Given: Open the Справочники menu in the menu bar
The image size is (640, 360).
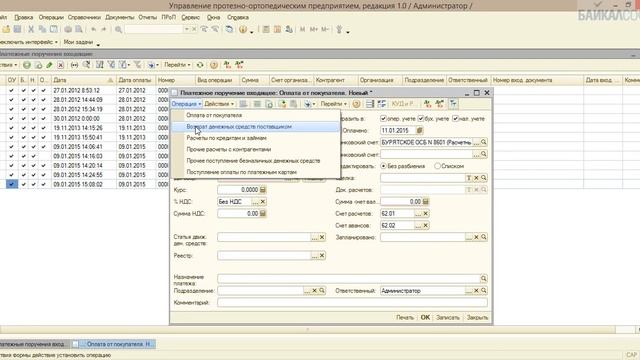Looking at the screenshot, I should click(x=84, y=18).
